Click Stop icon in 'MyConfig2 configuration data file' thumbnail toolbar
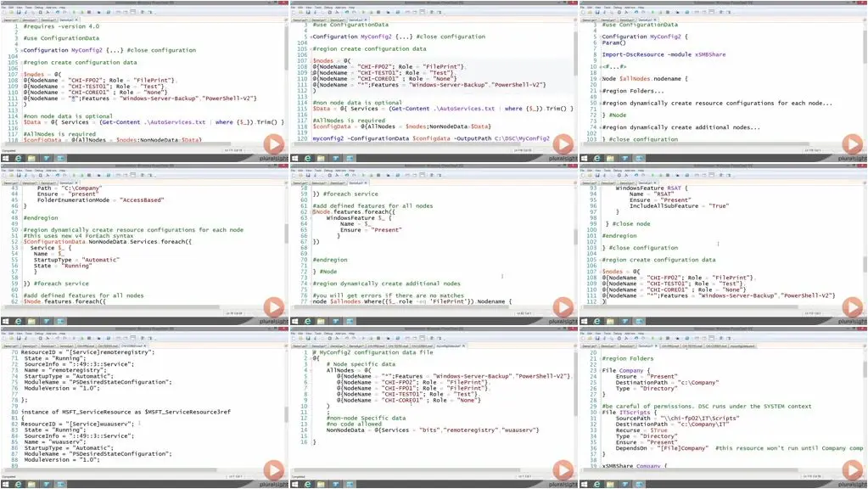 coord(378,338)
